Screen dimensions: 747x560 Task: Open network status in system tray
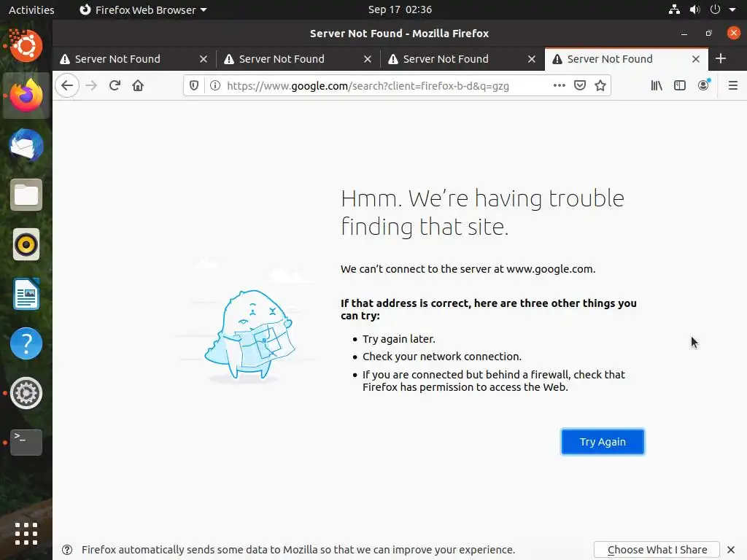coord(674,9)
